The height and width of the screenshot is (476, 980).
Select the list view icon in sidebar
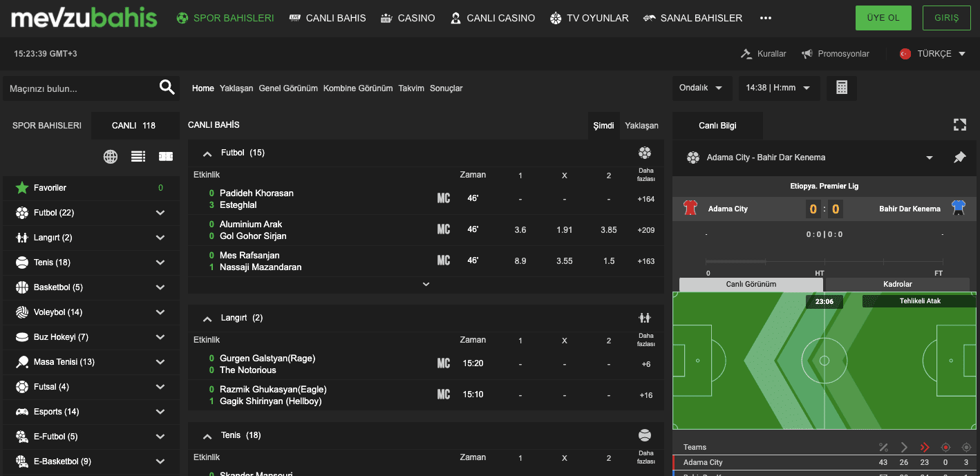(138, 157)
